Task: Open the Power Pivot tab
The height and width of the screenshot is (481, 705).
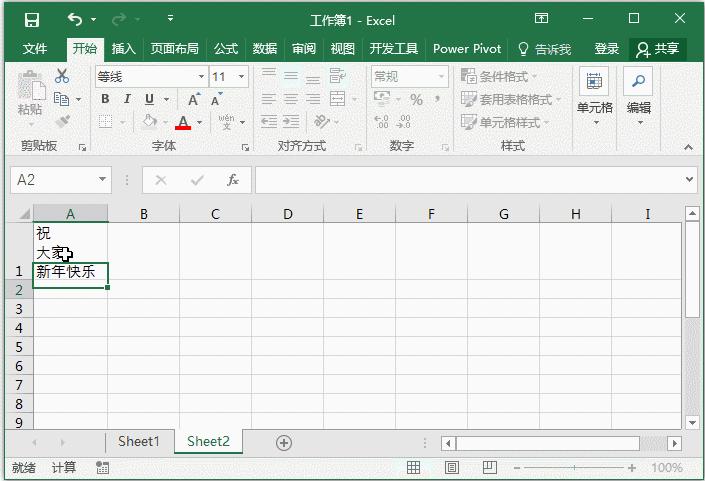Action: 467,49
